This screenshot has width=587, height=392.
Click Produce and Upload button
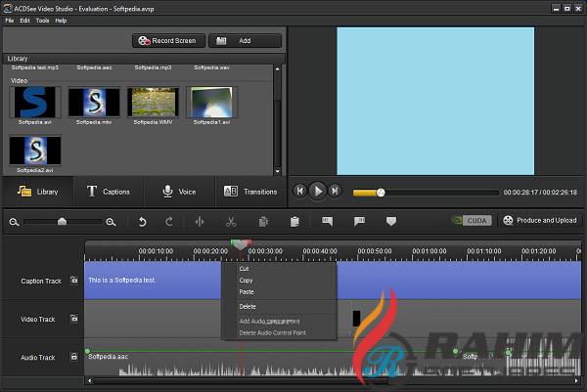540,220
